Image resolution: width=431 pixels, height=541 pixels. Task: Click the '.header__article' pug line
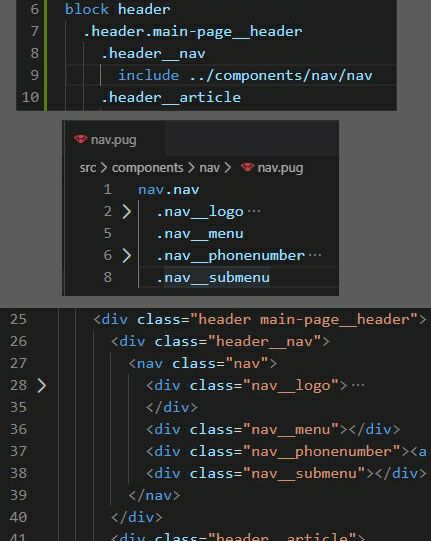coord(171,98)
